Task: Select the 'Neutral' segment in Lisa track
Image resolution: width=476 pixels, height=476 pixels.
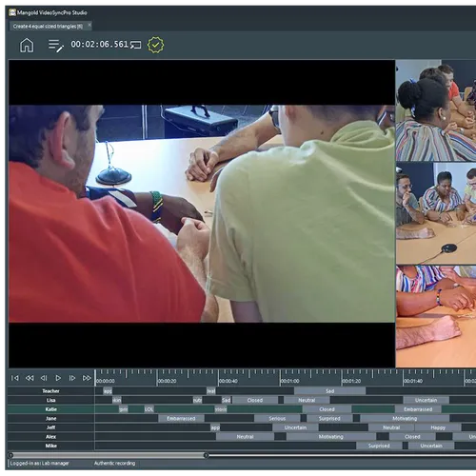Action: pos(307,400)
